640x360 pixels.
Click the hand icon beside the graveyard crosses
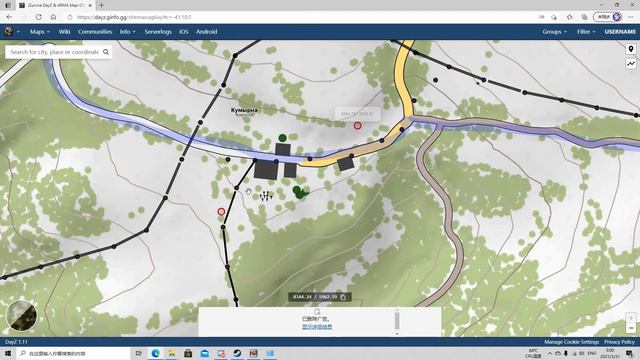[x=249, y=191]
